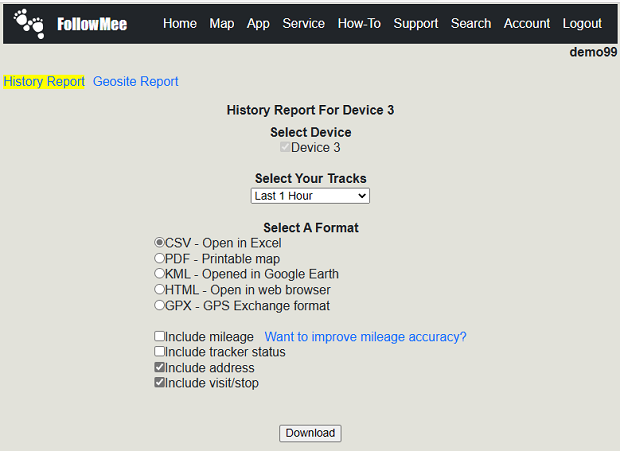Go to the Map page

tap(222, 24)
